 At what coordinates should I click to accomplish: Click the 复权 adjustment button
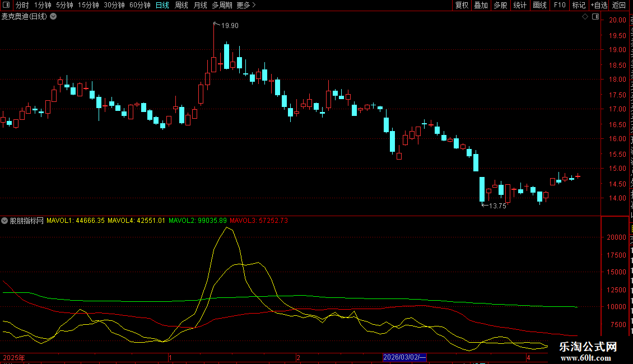point(462,5)
